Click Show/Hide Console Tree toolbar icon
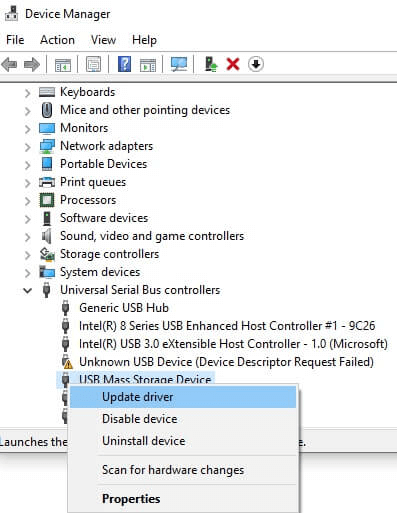This screenshot has width=397, height=513. (x=63, y=64)
